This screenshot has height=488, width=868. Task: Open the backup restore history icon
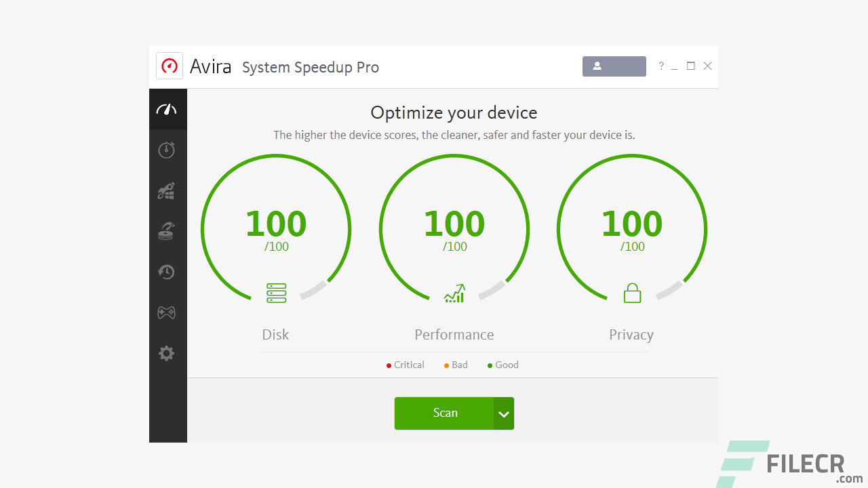click(x=166, y=272)
